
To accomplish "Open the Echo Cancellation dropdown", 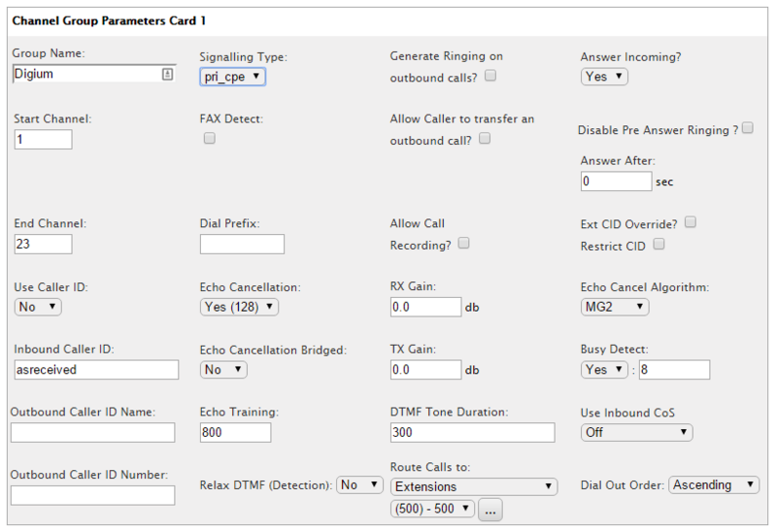I will pyautogui.click(x=239, y=307).
